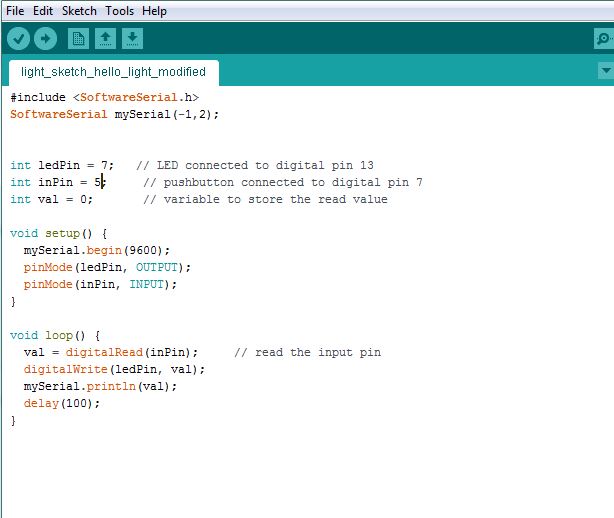The width and height of the screenshot is (614, 518).
Task: Click the pinMode(ledPin, OUTPUT); line
Action: (x=107, y=267)
